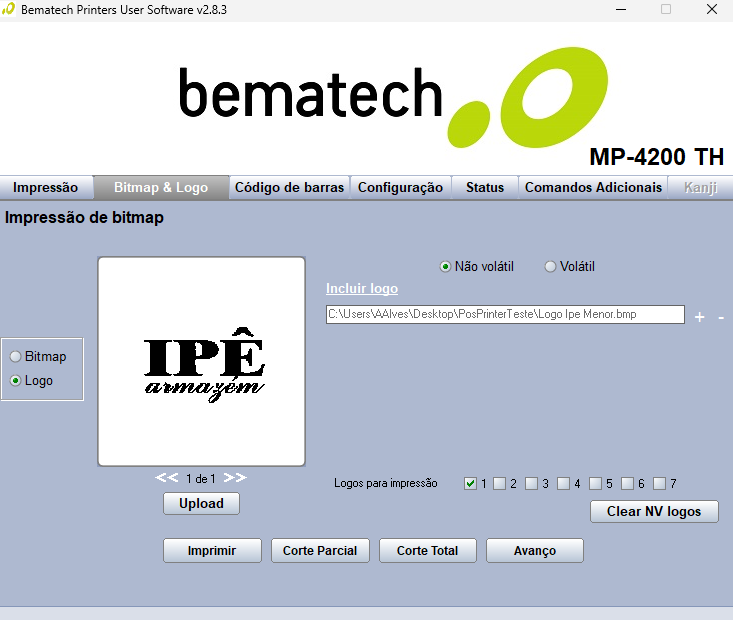Check logo 6 for printing

627,483
